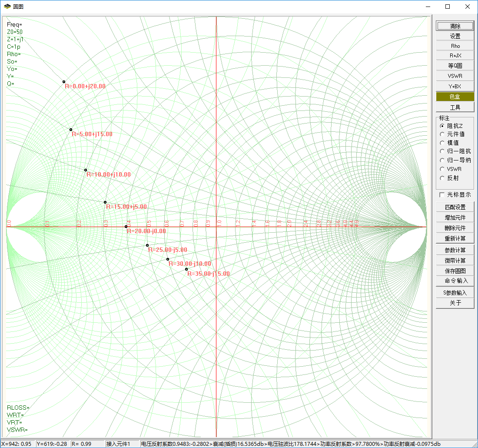Click the 清除 (clear) button
This screenshot has width=478, height=448.
pyautogui.click(x=455, y=26)
